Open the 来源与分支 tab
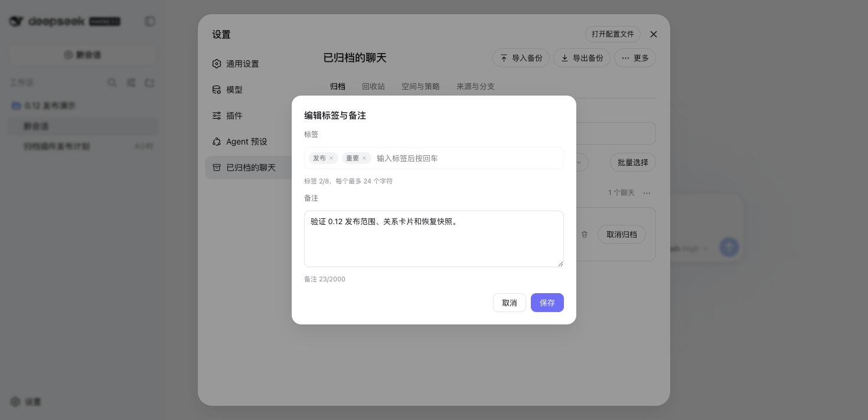Image resolution: width=868 pixels, height=420 pixels. click(475, 86)
